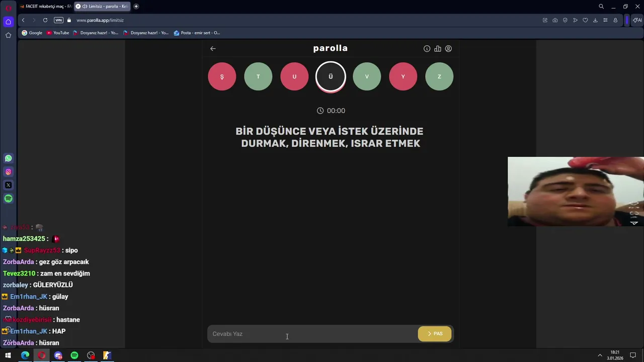Screen dimensions: 644x362
Task: Open the sidebar bookmarks star
Action: 8,35
